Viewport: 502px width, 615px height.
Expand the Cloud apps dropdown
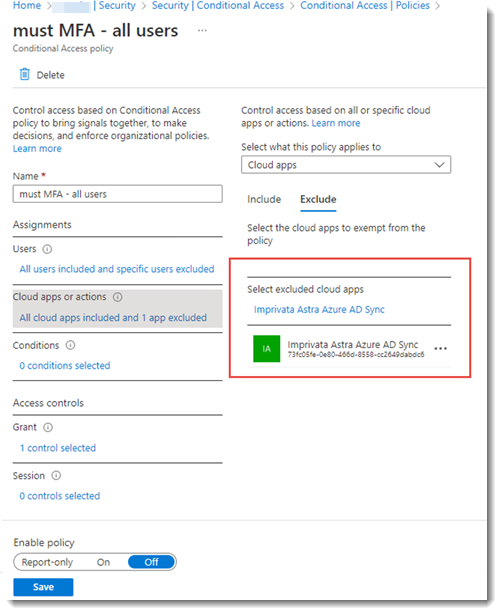[346, 165]
